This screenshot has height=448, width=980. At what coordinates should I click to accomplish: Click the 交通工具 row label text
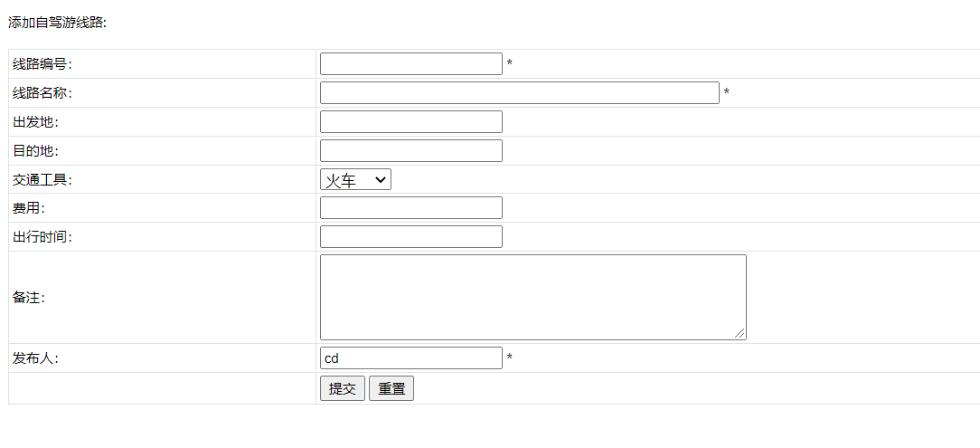(x=42, y=180)
